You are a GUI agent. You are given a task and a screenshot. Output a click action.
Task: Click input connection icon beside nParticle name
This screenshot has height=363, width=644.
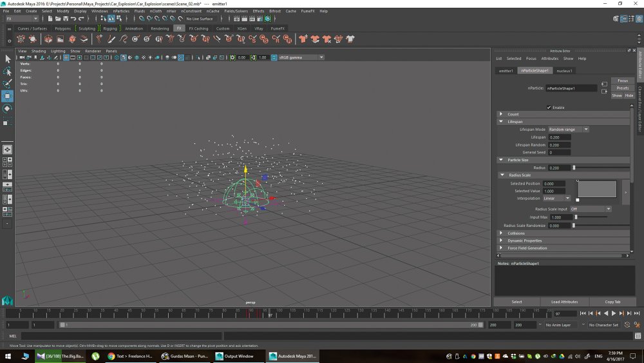point(604,84)
